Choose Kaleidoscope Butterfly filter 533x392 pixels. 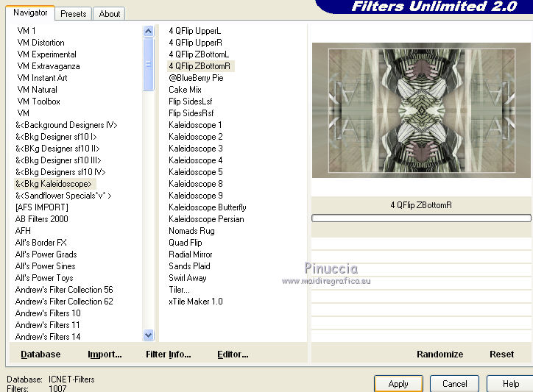208,207
